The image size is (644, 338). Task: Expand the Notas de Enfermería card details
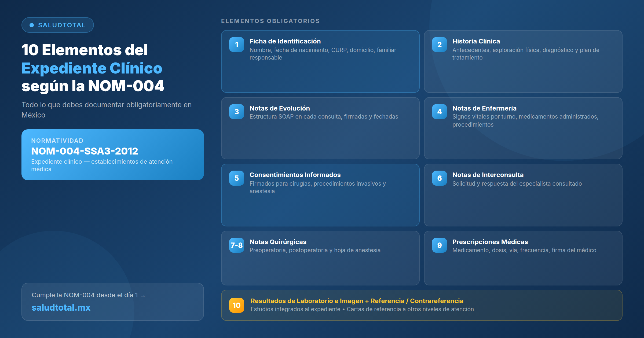click(523, 129)
